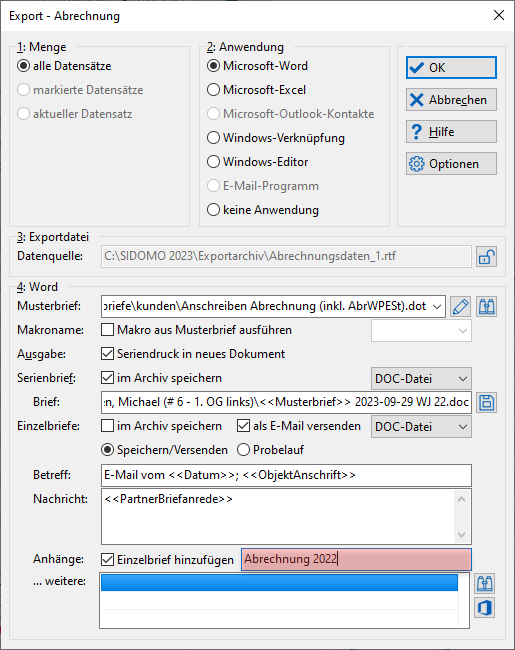Select the highlighted blue row in weitere list
The width and height of the screenshot is (515, 650).
[279, 582]
